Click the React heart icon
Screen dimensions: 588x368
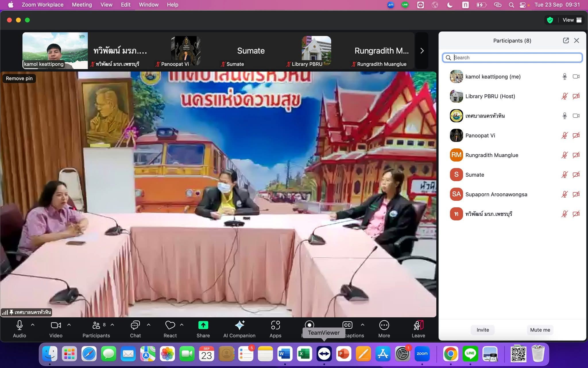[x=170, y=325]
